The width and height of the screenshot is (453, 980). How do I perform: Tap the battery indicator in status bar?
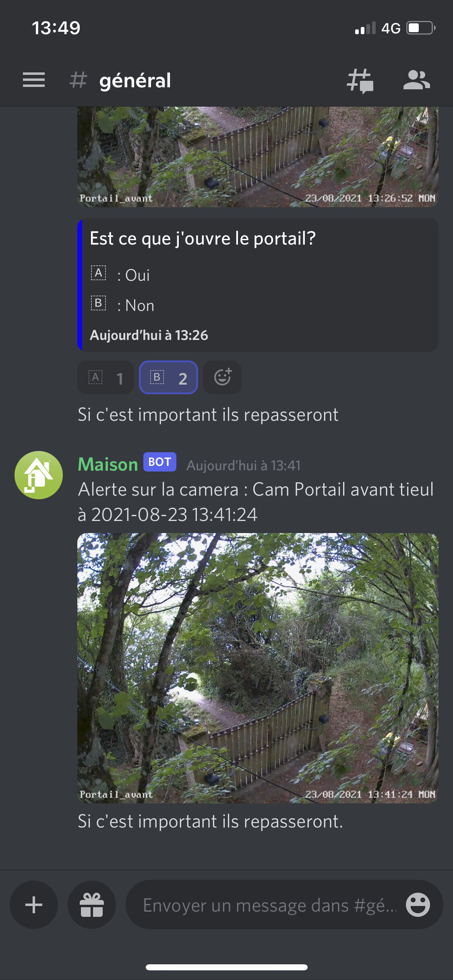click(x=421, y=28)
